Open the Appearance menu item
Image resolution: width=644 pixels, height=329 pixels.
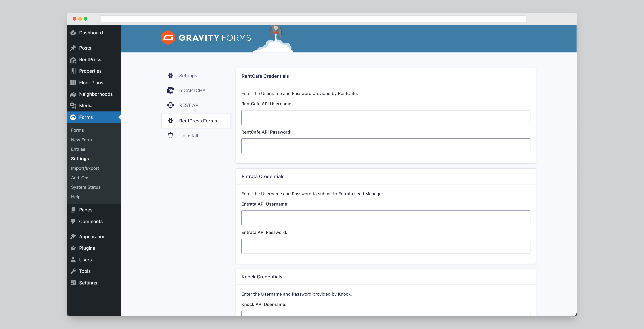click(x=94, y=236)
